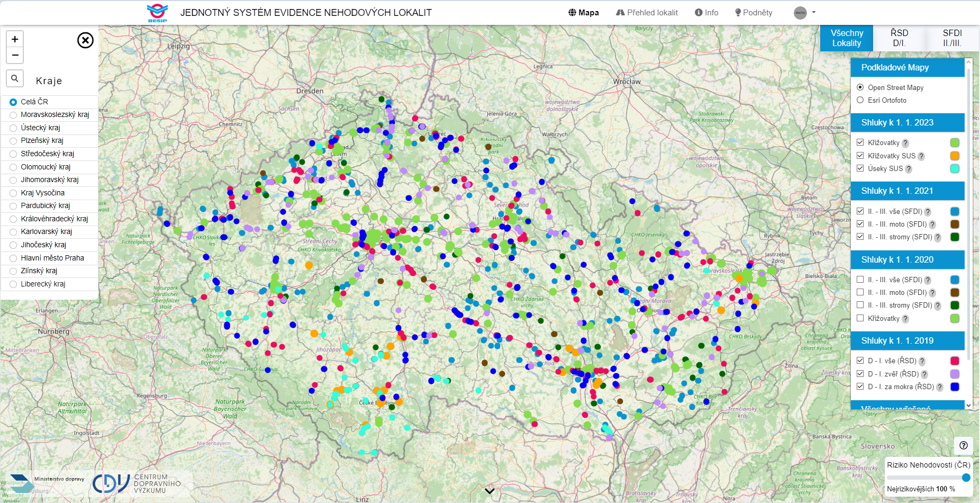Show help for D - I. za mokra (ŘSD)
The height and width of the screenshot is (503, 980).
(x=940, y=387)
